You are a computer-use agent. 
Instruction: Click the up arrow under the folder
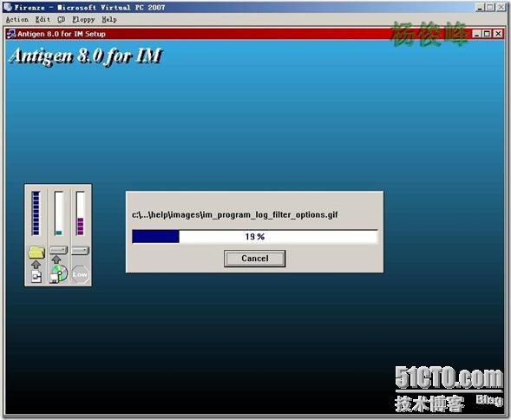pos(36,264)
